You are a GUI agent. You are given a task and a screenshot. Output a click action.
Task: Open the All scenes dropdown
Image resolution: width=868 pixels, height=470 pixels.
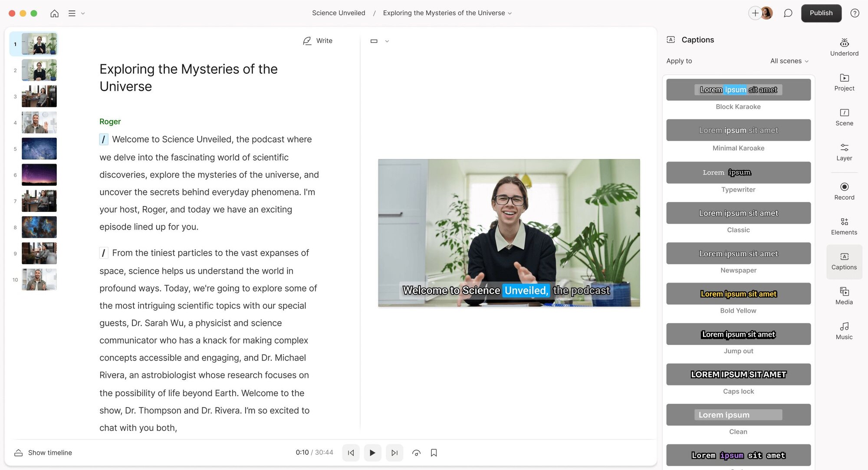[789, 61]
